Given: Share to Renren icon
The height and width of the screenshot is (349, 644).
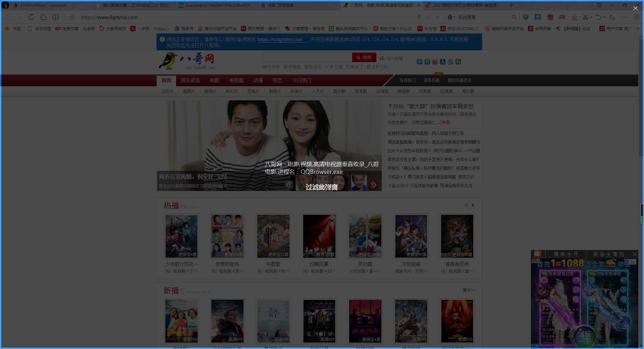Looking at the screenshot, I should click(x=442, y=62).
